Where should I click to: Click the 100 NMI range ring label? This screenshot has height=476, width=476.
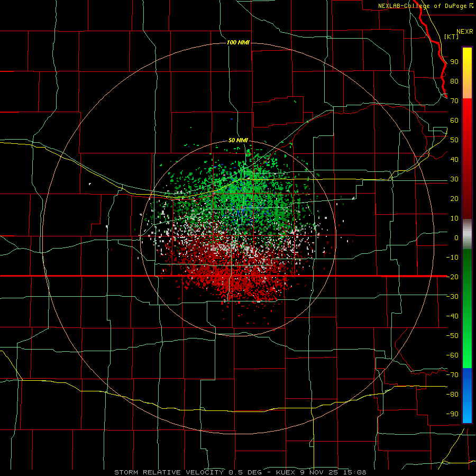[238, 42]
